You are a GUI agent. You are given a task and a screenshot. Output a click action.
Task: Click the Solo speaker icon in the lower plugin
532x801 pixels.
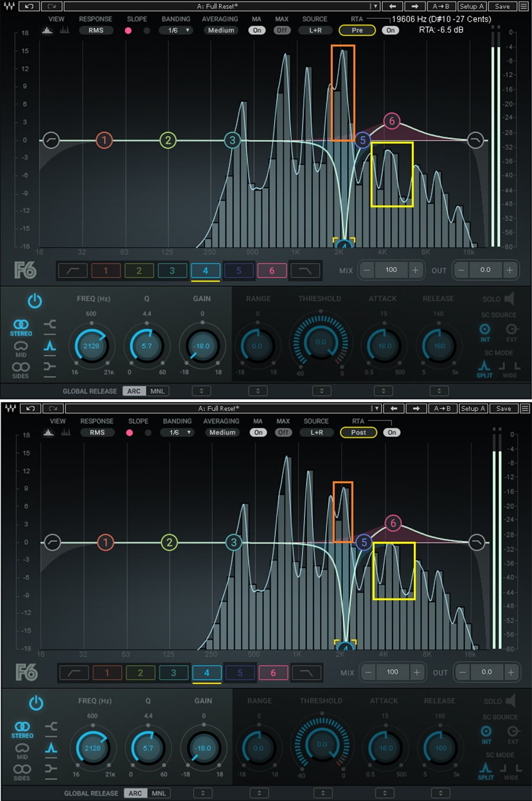tap(510, 701)
